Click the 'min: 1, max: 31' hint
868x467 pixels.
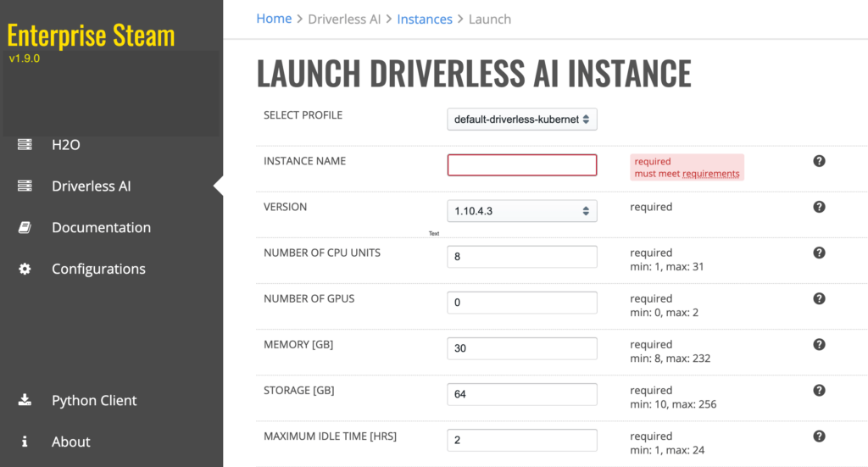click(x=667, y=267)
